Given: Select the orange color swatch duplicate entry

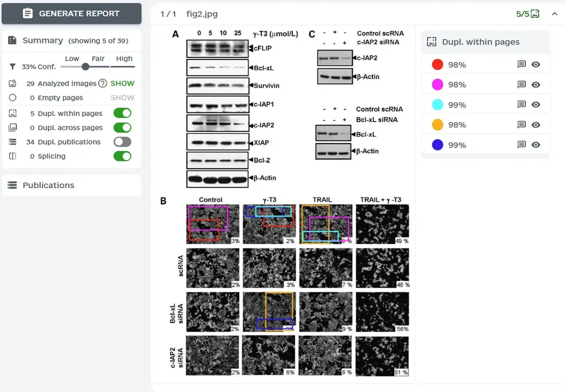Looking at the screenshot, I should click(438, 125).
